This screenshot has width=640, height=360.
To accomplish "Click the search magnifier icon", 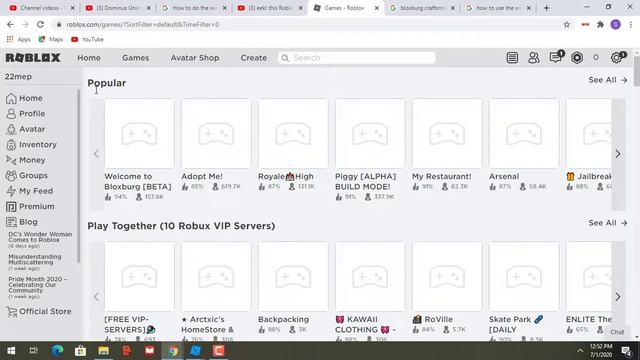I will coord(285,58).
